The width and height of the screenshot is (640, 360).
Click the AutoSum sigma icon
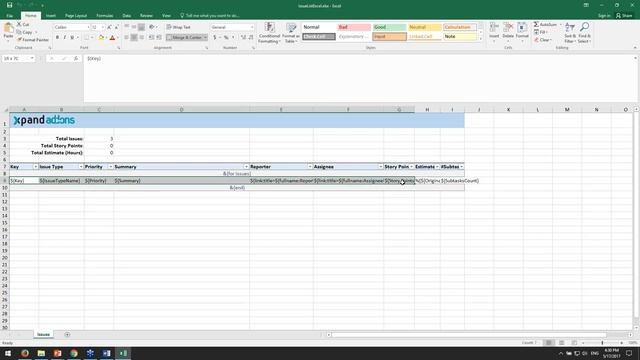(x=536, y=25)
